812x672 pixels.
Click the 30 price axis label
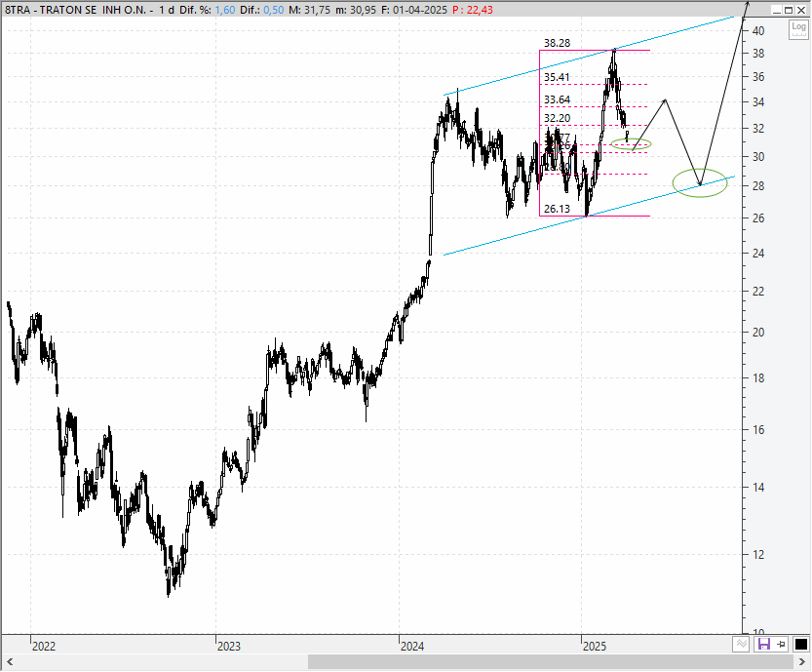758,156
